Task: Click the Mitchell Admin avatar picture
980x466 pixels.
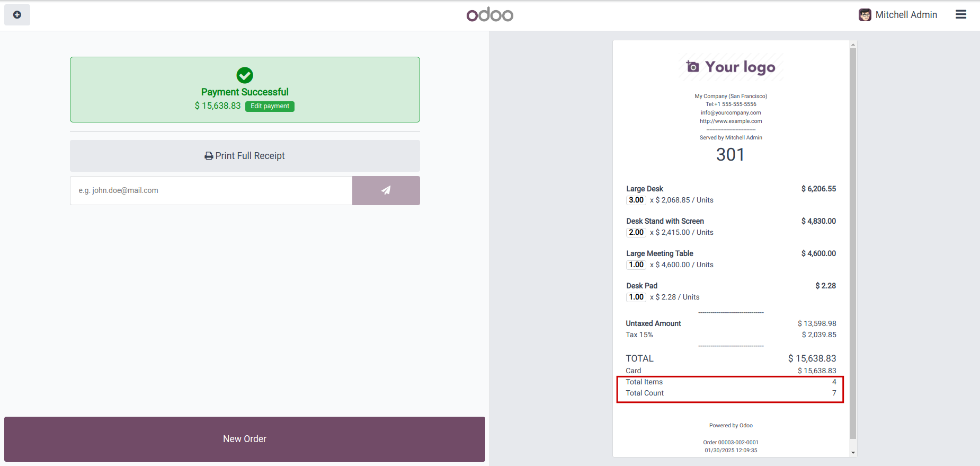Action: tap(865, 15)
